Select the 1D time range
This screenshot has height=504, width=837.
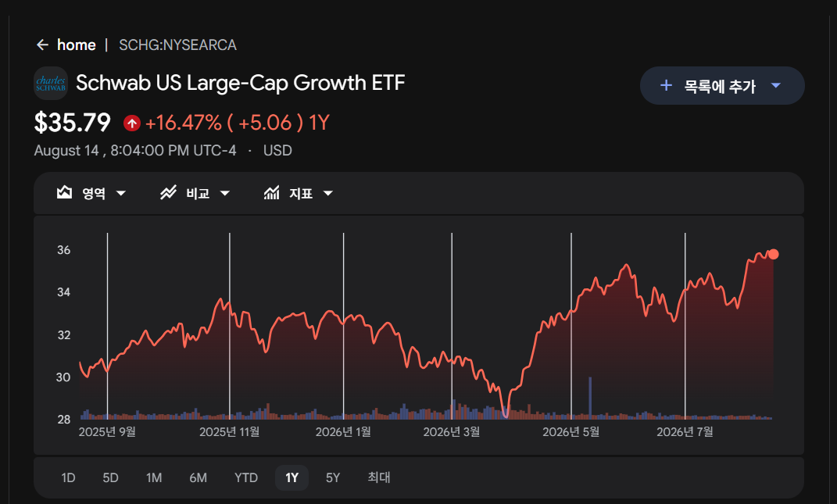[68, 478]
